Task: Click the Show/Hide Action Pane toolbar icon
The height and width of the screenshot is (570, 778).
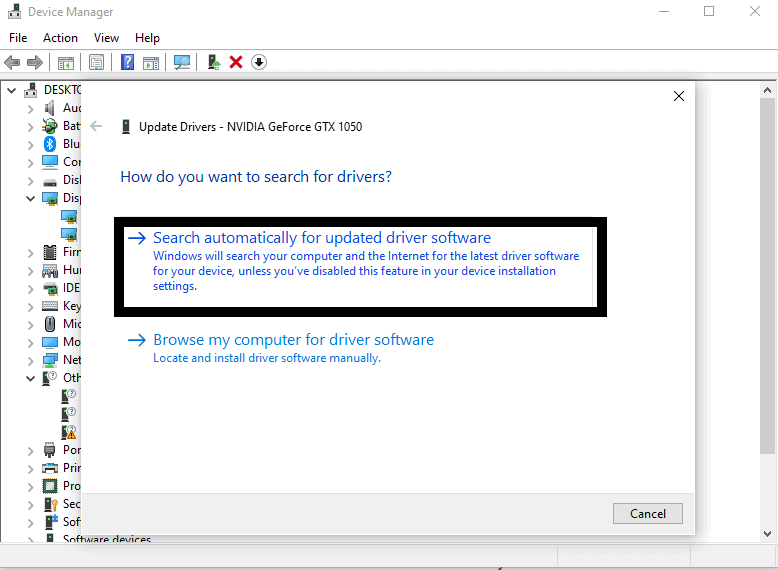Action: click(151, 63)
